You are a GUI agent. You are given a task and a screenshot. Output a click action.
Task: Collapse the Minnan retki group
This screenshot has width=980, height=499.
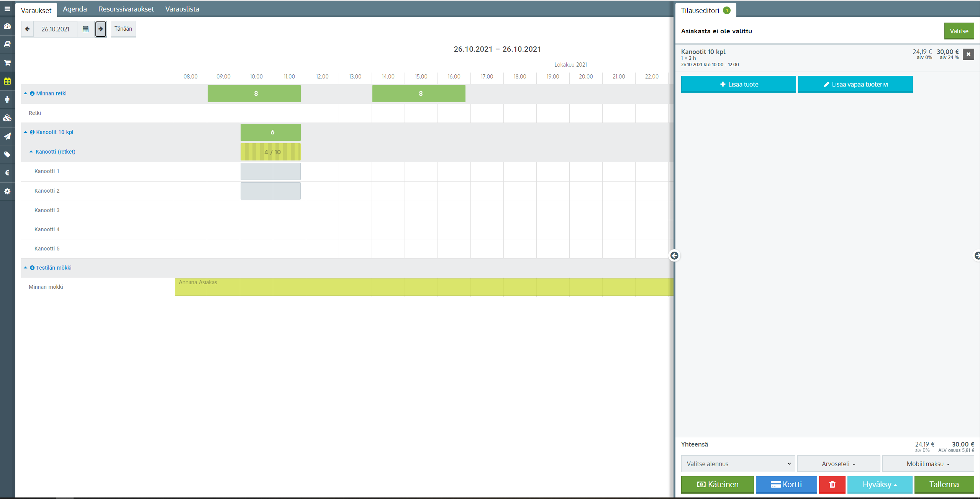click(x=26, y=93)
